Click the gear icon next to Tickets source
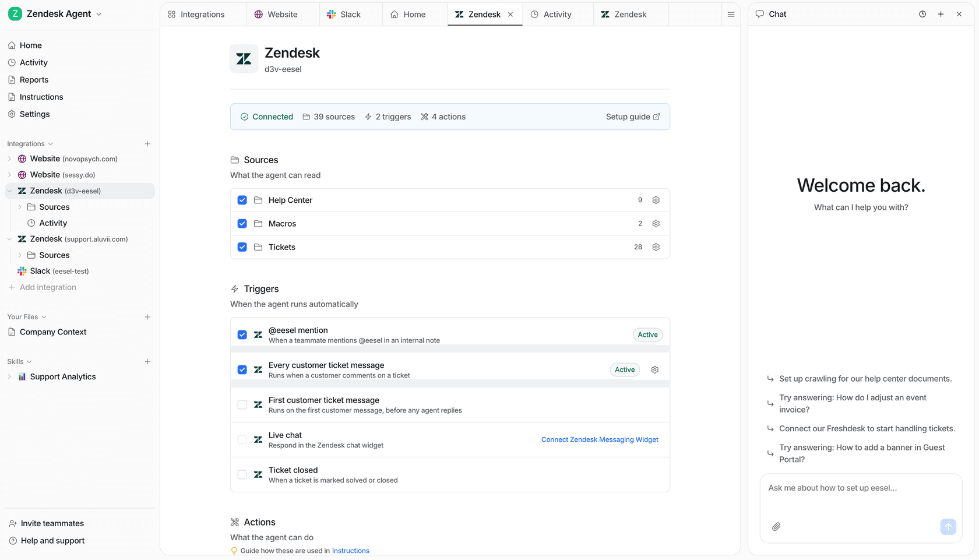This screenshot has height=560, width=979. pyautogui.click(x=656, y=247)
